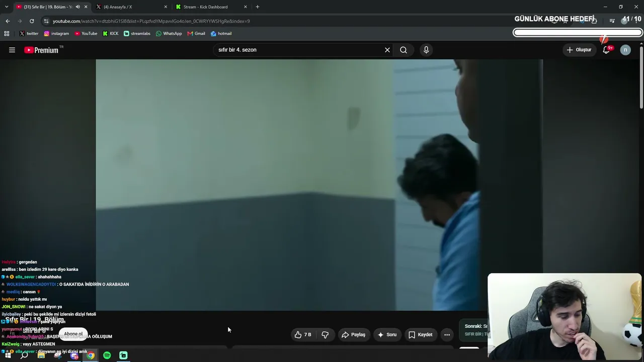Image resolution: width=644 pixels, height=362 pixels.
Task: Open Streamlabs from the taskbar
Action: (123, 355)
